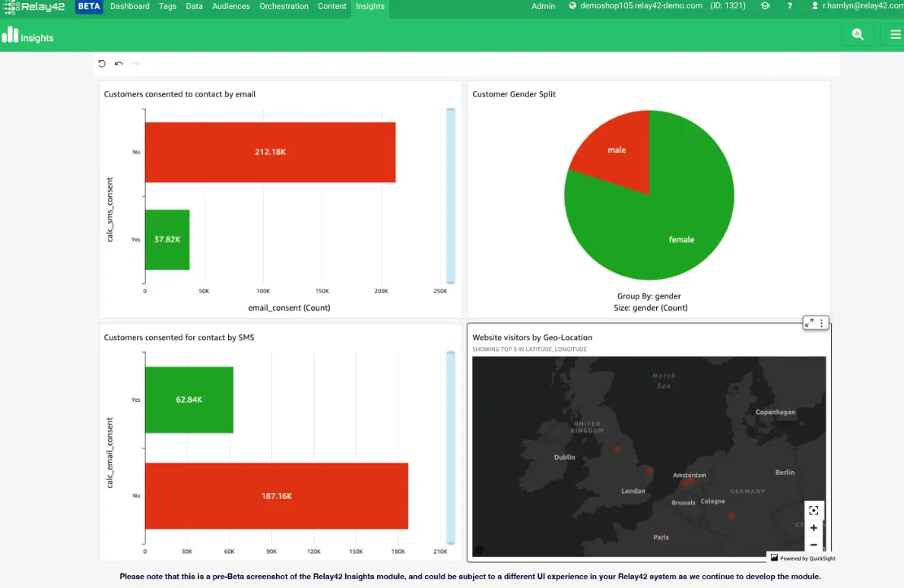This screenshot has height=588, width=904.
Task: Click the reset dashboard icon
Action: click(x=102, y=64)
